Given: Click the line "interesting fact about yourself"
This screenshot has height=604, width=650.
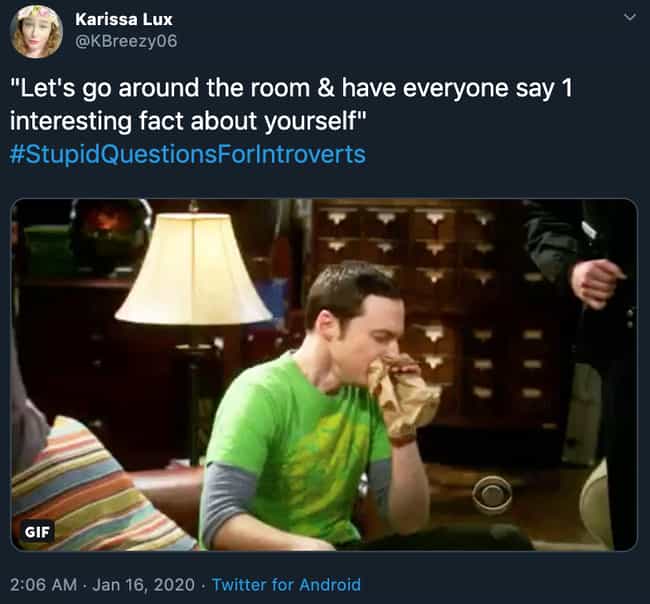Looking at the screenshot, I should (188, 121).
